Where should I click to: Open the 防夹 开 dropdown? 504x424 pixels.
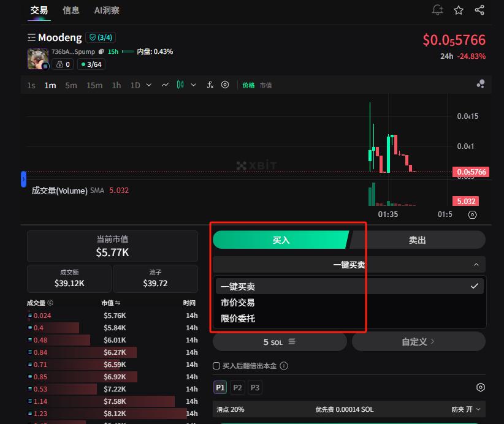coord(466,409)
